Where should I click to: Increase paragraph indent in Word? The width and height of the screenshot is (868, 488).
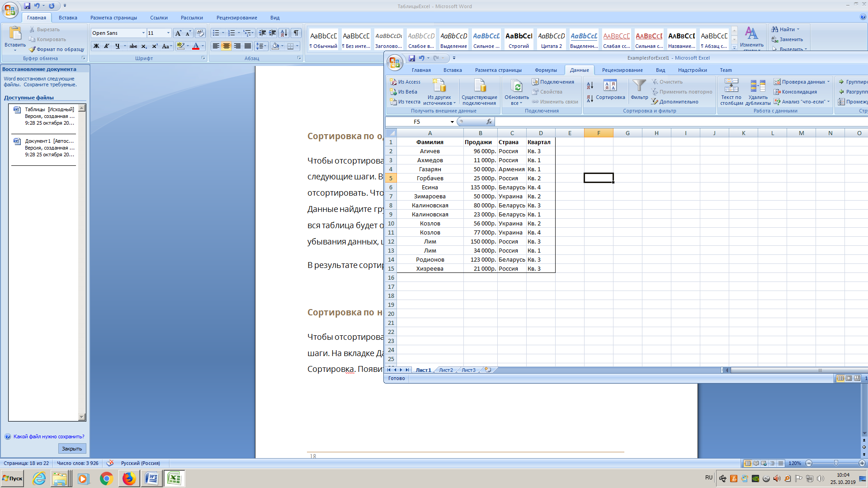coord(273,33)
